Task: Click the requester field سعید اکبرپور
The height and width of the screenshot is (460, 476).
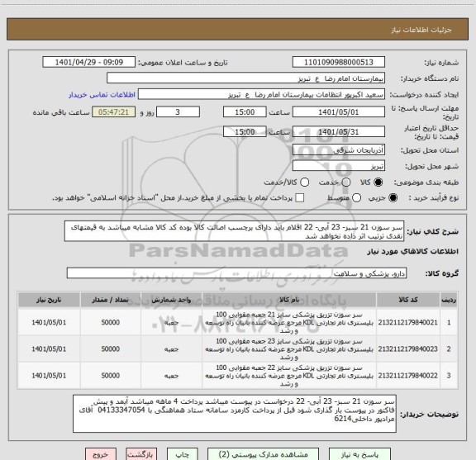Action: click(261, 94)
